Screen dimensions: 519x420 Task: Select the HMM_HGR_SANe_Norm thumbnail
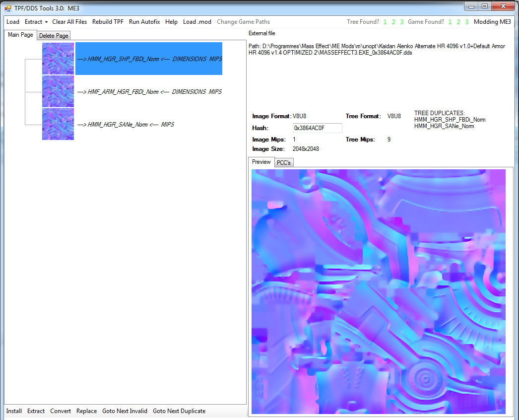pos(58,124)
